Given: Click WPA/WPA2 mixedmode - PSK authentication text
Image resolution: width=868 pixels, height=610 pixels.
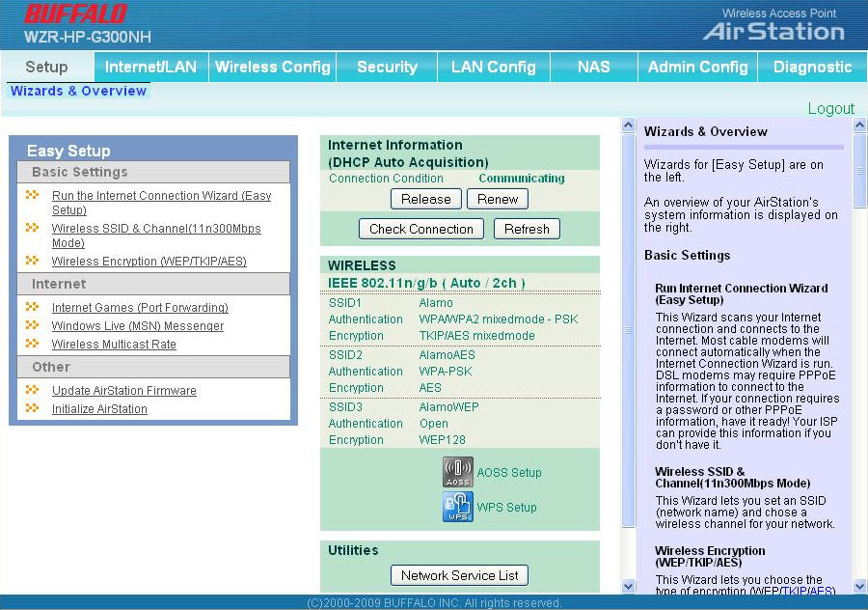Looking at the screenshot, I should tap(499, 319).
